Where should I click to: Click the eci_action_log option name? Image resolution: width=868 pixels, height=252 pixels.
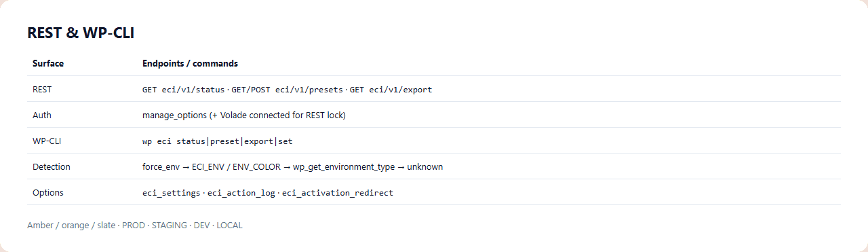[241, 192]
